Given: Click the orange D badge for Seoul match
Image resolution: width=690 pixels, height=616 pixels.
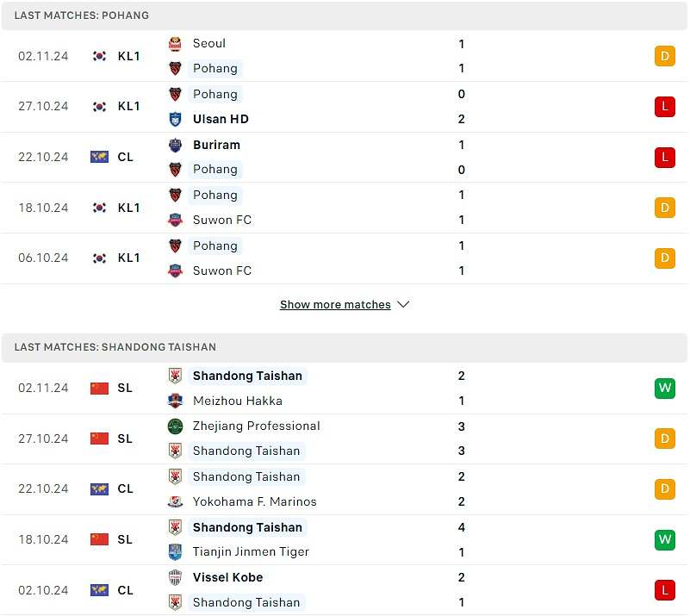Looking at the screenshot, I should 665,56.
